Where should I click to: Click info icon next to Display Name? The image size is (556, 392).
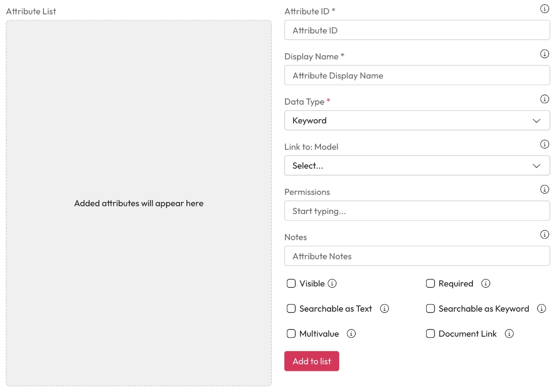(544, 54)
